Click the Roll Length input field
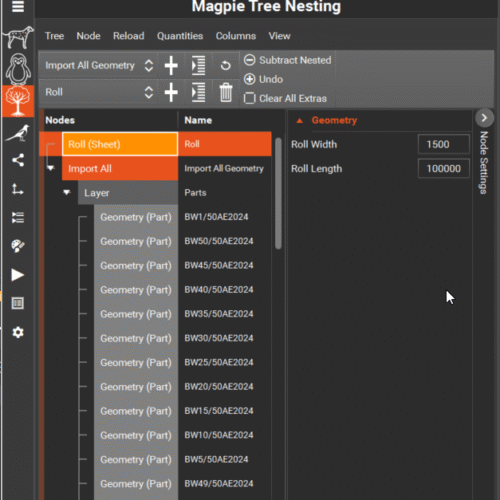This screenshot has width=500, height=500. tap(444, 169)
